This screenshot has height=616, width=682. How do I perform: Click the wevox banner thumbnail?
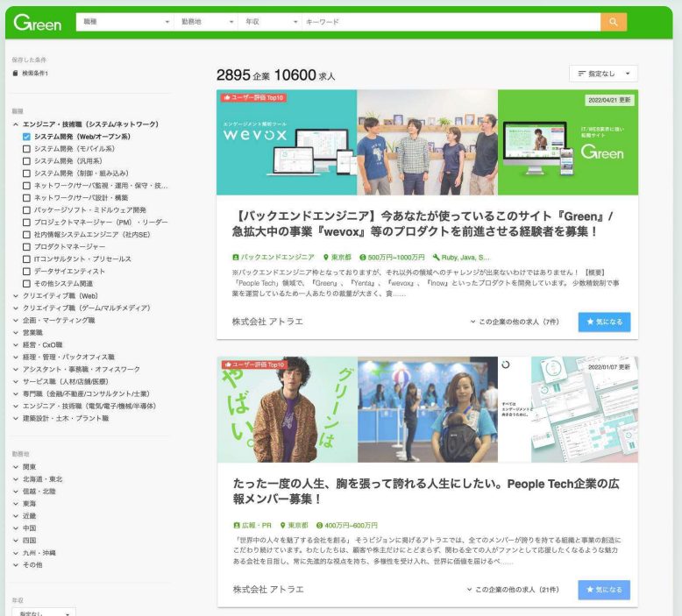click(287, 142)
